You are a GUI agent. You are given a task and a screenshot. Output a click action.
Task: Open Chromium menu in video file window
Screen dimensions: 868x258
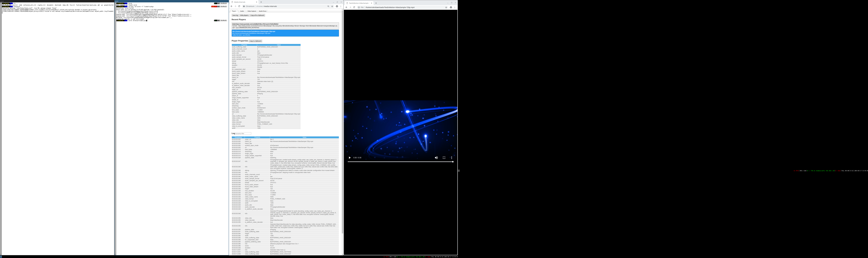[455, 7]
